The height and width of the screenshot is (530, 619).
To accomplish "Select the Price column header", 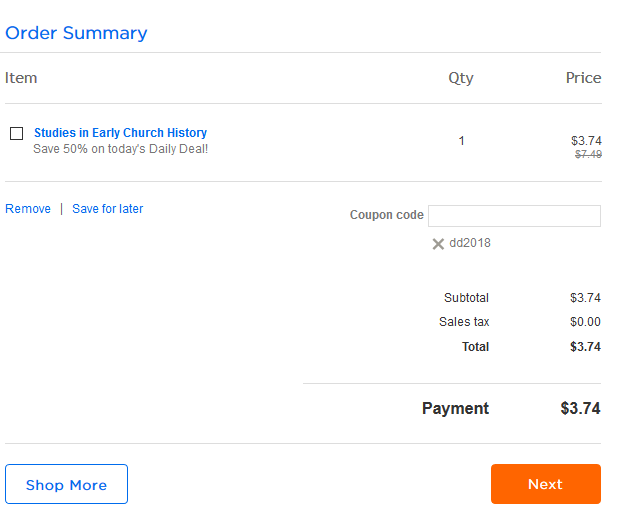I will point(583,78).
